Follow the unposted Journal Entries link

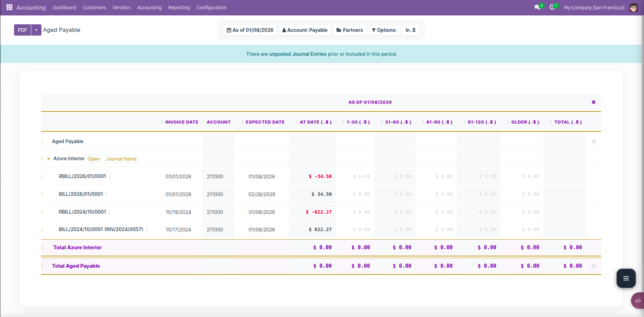pos(297,54)
